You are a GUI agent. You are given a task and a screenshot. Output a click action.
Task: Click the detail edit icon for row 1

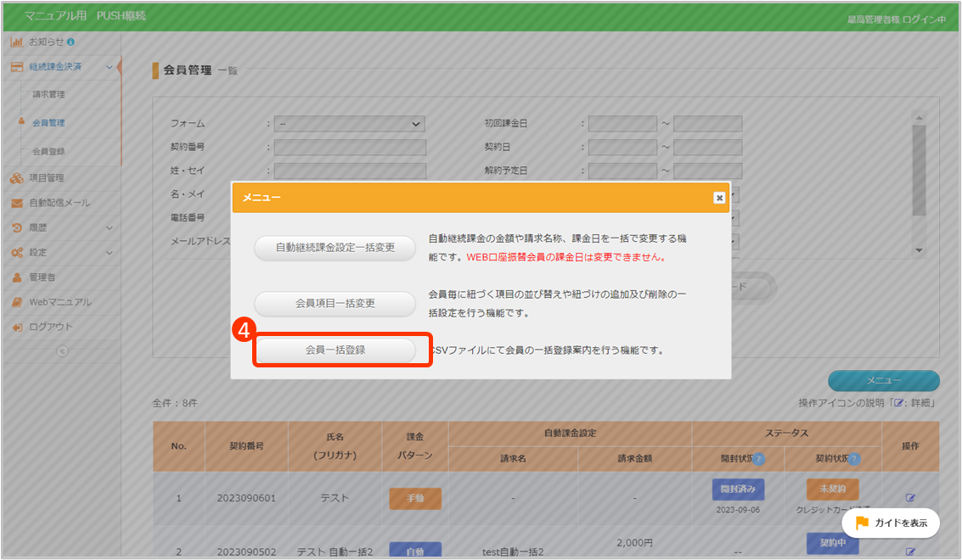click(911, 498)
